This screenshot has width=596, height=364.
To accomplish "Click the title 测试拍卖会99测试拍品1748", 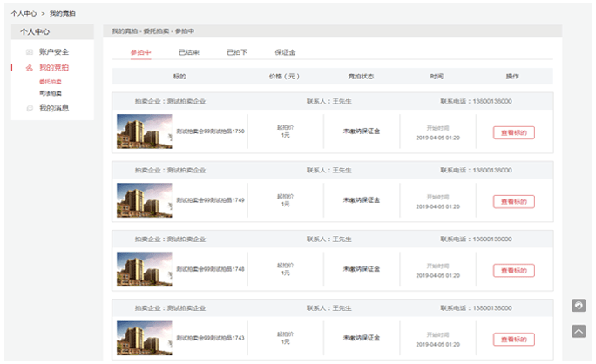I will click(x=211, y=269).
